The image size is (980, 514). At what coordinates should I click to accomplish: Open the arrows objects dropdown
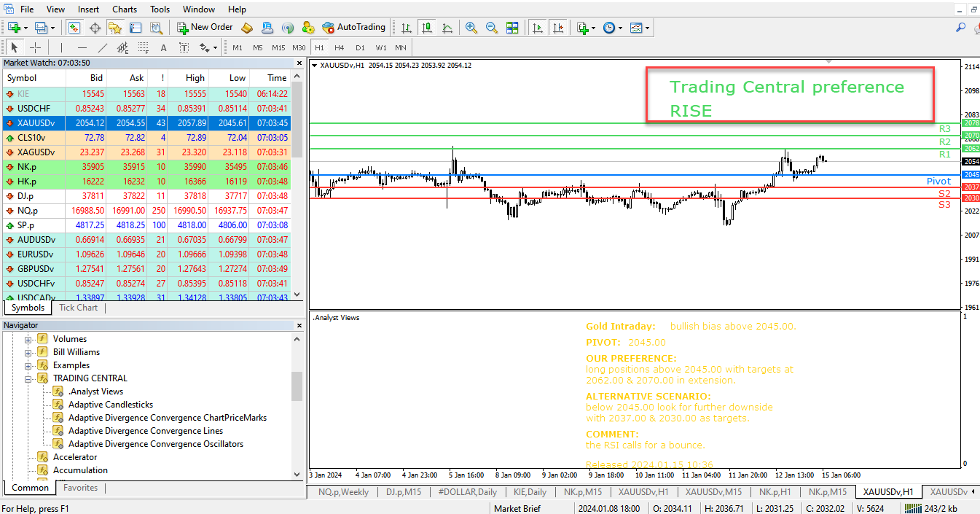(215, 47)
